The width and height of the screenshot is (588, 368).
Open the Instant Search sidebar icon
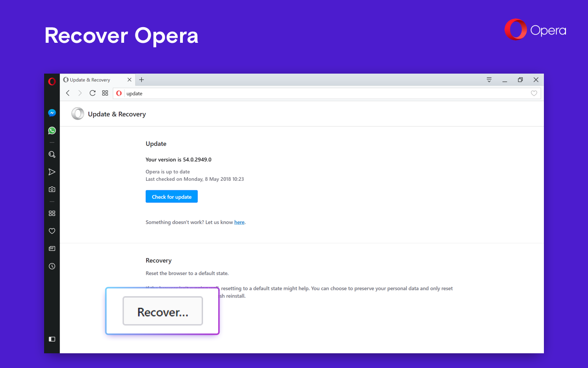click(52, 155)
